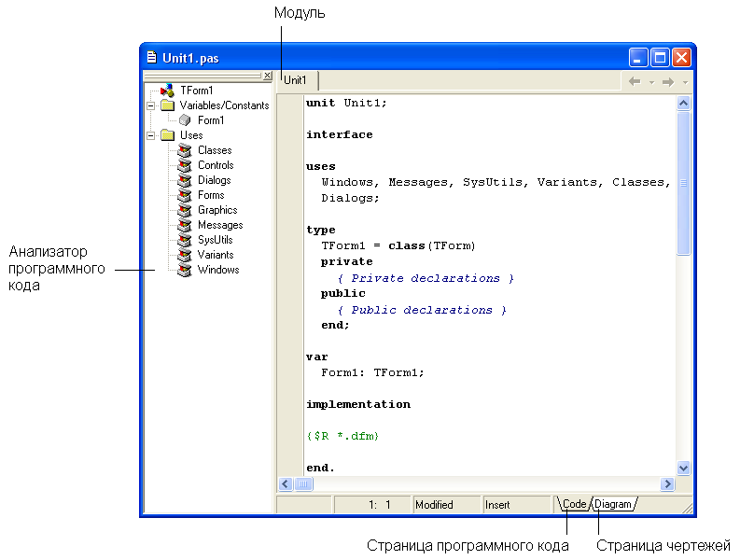Select the Dialogs unit icon

(x=185, y=180)
